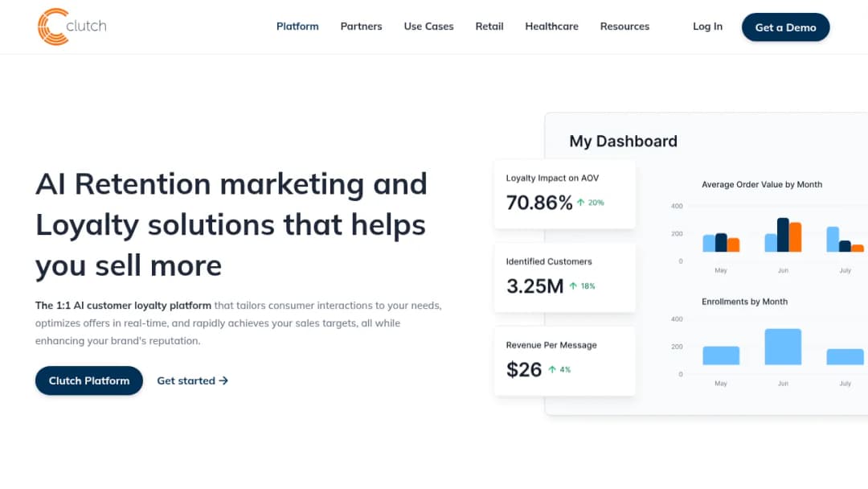Click the Clutch Platform button
The image size is (868, 489).
pos(89,380)
